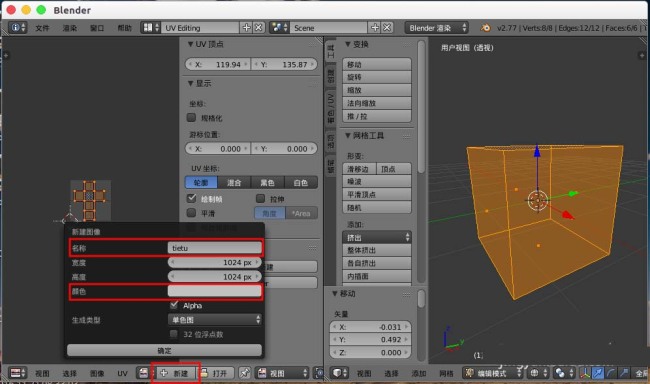Open the Blender 渲染 engine dropdown
650x384 pixels.
click(x=437, y=28)
